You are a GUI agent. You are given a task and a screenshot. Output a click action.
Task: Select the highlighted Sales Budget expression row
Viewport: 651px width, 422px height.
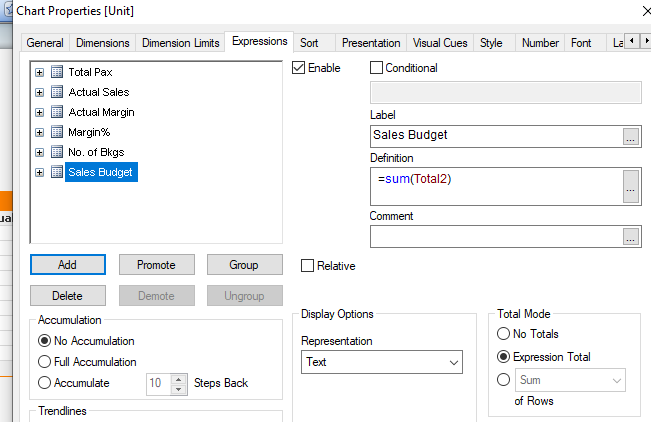point(101,172)
